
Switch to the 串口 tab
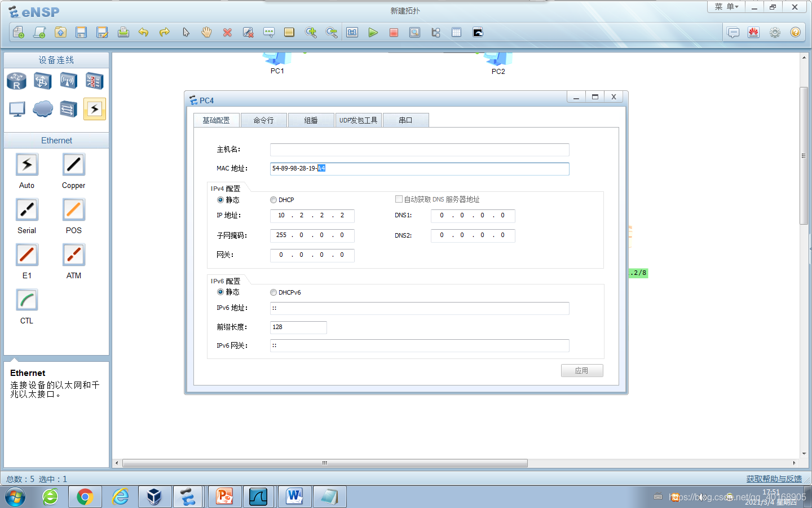click(x=406, y=120)
